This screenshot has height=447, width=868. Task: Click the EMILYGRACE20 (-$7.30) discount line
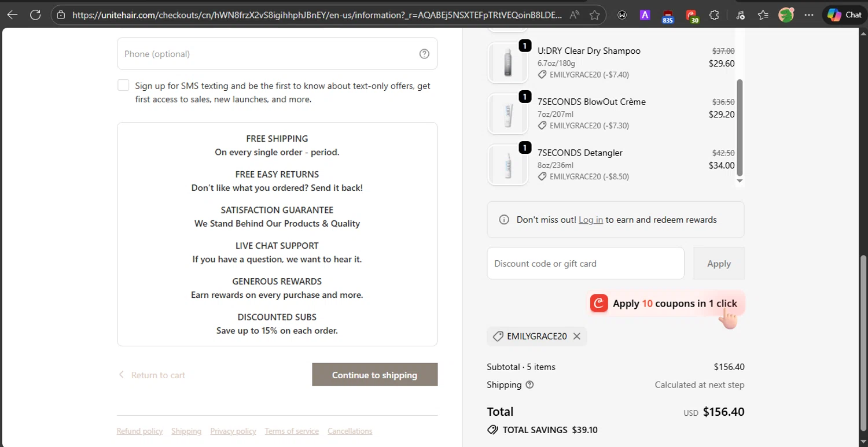point(583,125)
